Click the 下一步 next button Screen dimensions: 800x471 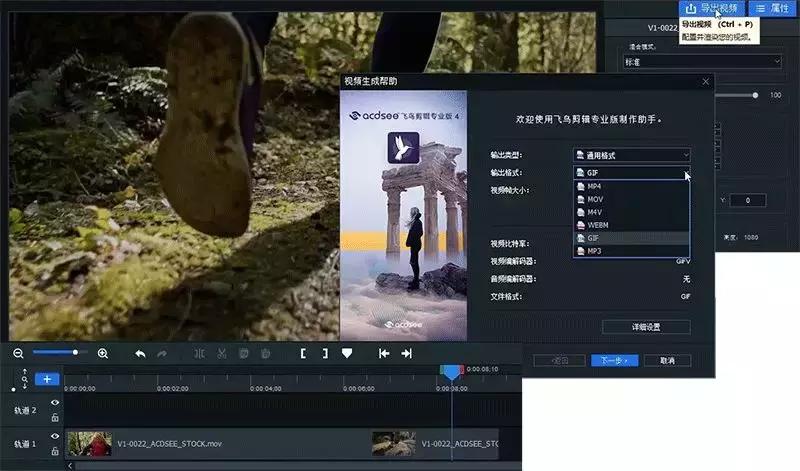point(614,361)
